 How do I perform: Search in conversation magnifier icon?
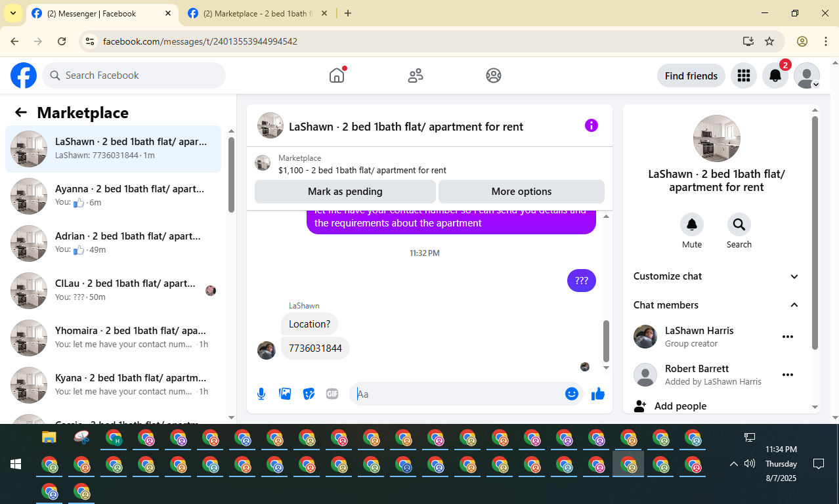739,224
